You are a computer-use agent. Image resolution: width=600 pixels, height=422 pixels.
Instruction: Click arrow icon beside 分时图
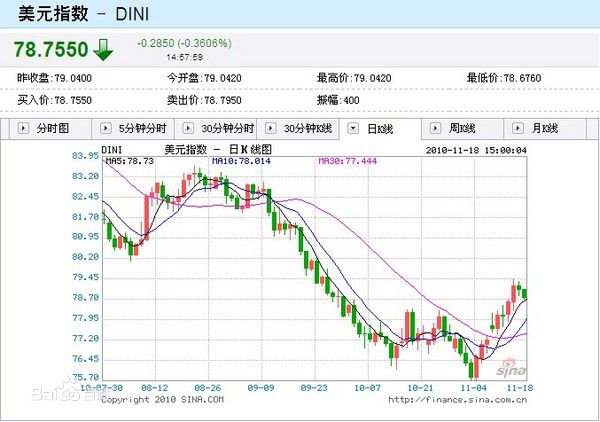coord(23,128)
